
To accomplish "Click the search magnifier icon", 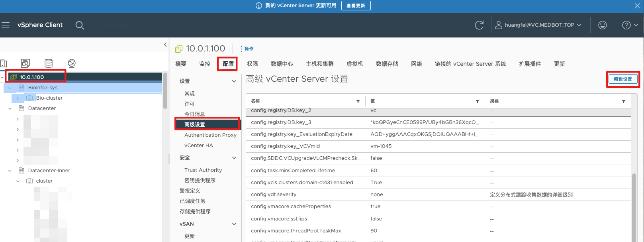I will coord(80,25).
